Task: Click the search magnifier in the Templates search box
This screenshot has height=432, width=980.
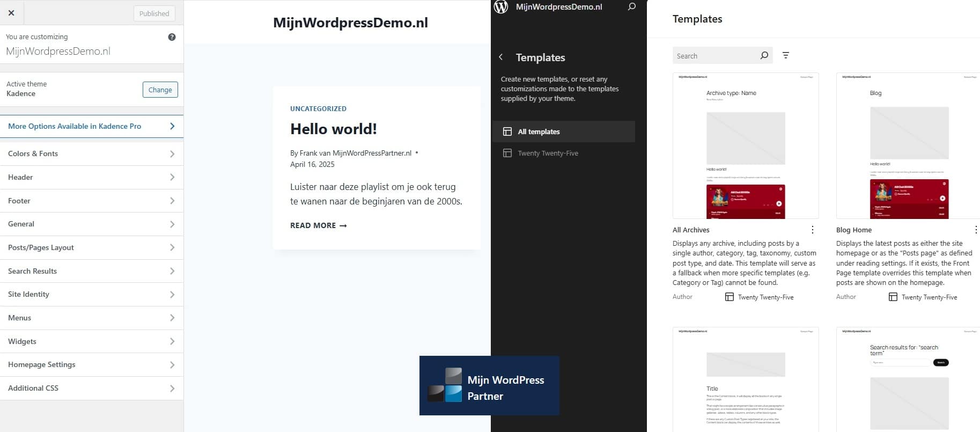Action: click(764, 55)
